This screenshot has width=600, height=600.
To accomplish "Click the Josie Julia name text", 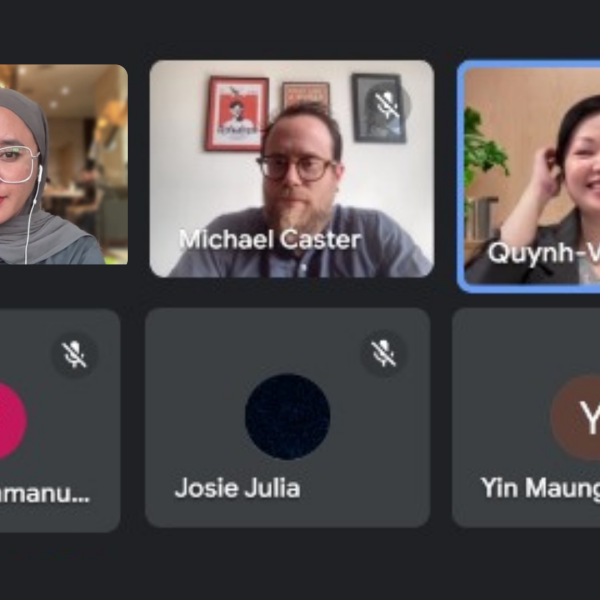I will (237, 488).
